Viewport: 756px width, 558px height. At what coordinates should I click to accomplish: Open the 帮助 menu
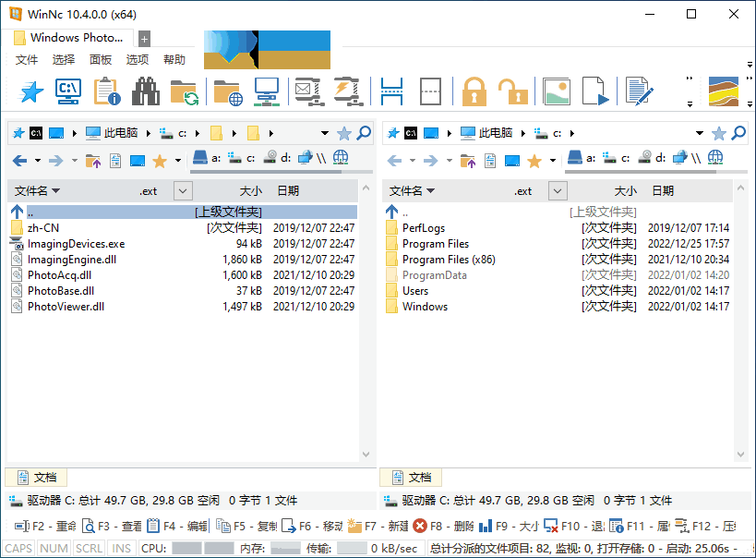point(174,60)
